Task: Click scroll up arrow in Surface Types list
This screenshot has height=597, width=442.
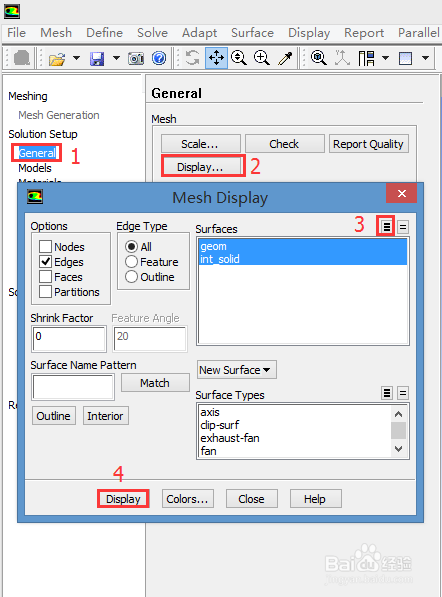Action: [x=398, y=414]
